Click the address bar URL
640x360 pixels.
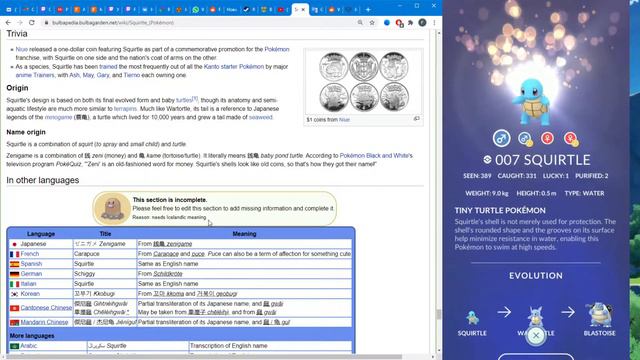113,23
